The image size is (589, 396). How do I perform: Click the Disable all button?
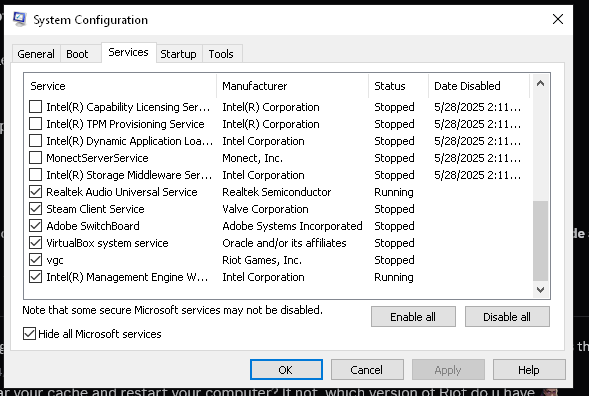pyautogui.click(x=507, y=317)
